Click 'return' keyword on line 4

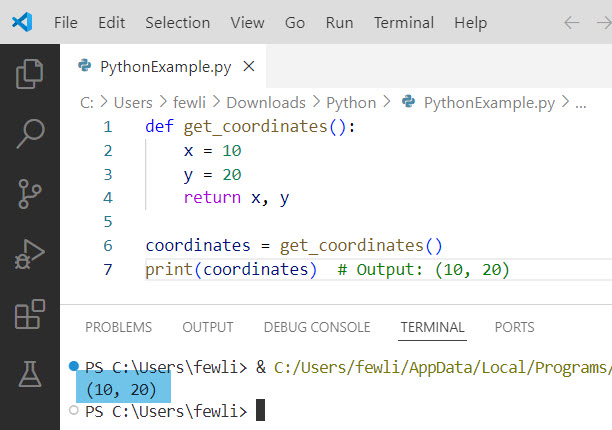212,198
